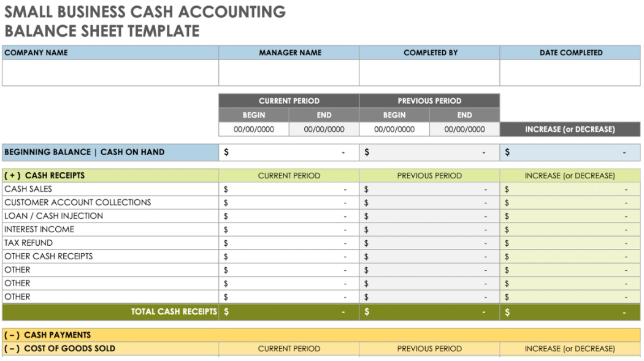Viewport: 644px width, 361px height.
Task: Click CUSTOMER ACCOUNT COLLECTIONS current period cell
Action: coord(289,203)
